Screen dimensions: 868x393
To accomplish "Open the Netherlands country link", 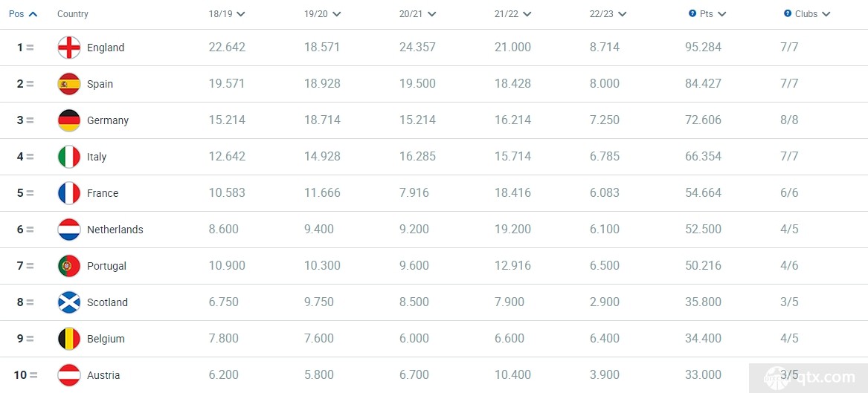I will point(115,230).
